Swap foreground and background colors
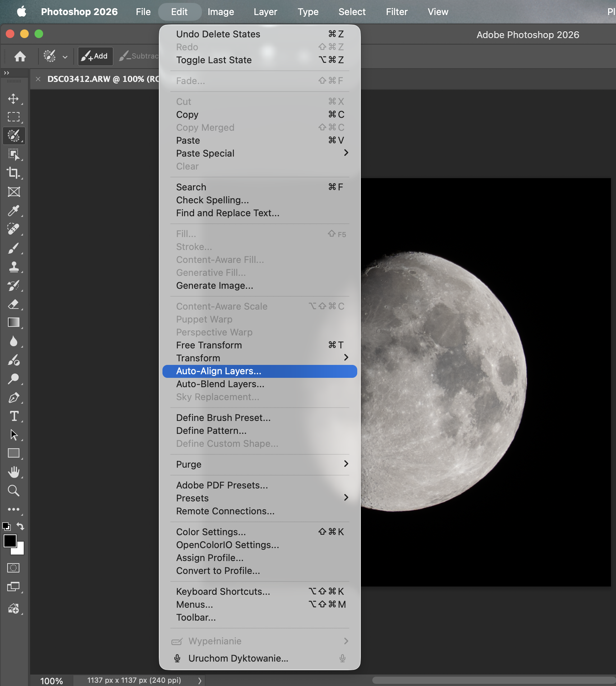 pos(21,526)
